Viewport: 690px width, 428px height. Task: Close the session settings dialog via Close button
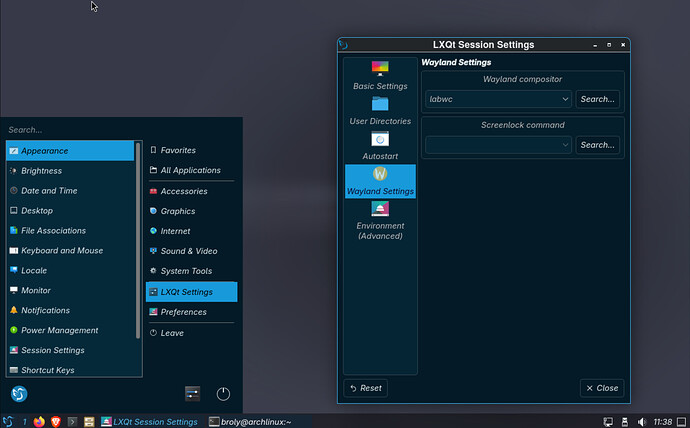click(602, 388)
